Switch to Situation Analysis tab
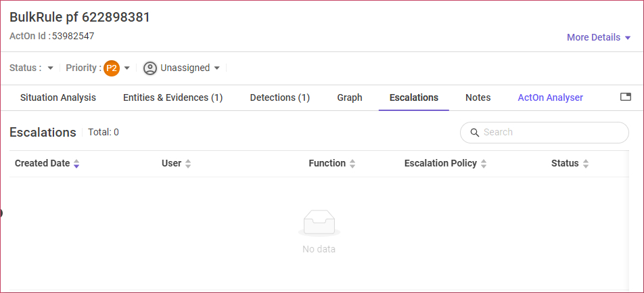Image resolution: width=644 pixels, height=293 pixels. (x=58, y=97)
